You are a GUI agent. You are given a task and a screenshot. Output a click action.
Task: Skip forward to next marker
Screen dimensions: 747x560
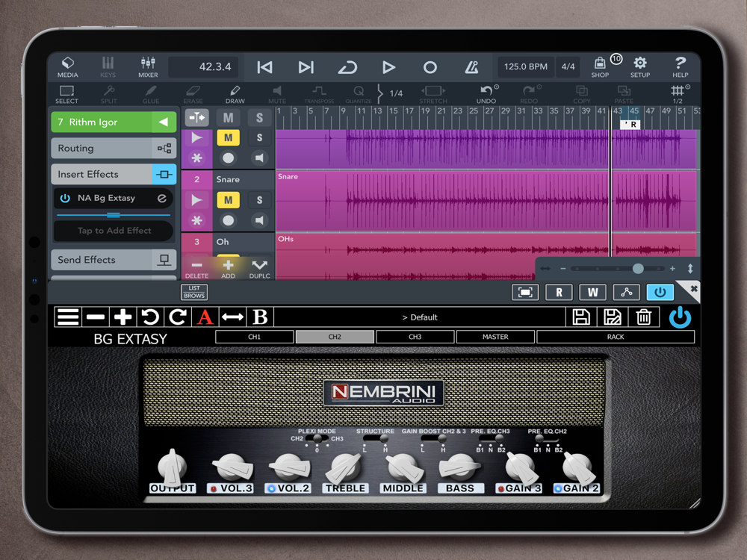(x=306, y=67)
